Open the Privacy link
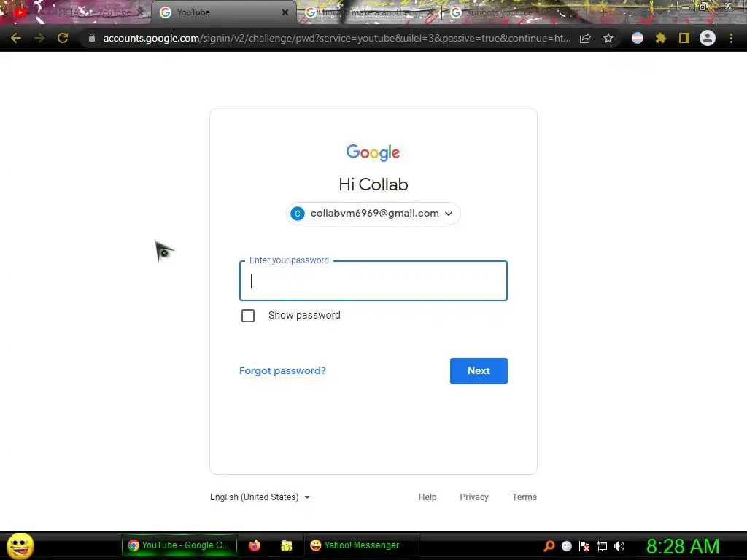747x560 pixels. point(474,497)
